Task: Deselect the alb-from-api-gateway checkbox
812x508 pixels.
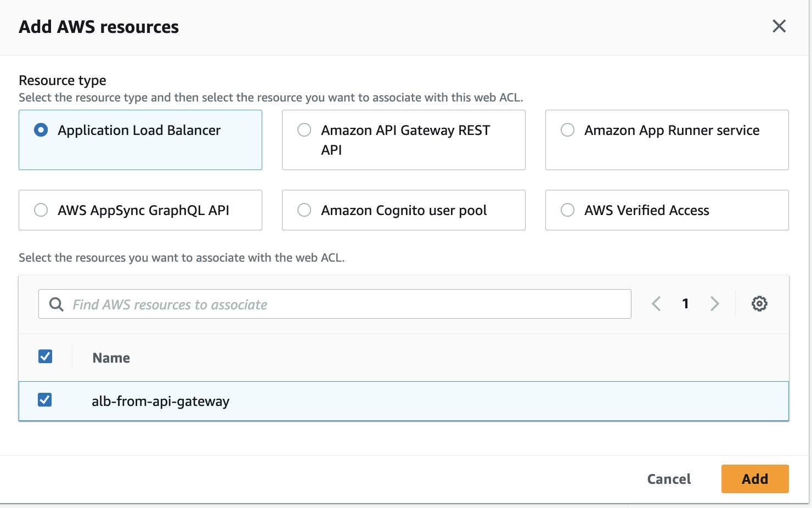Action: 45,400
